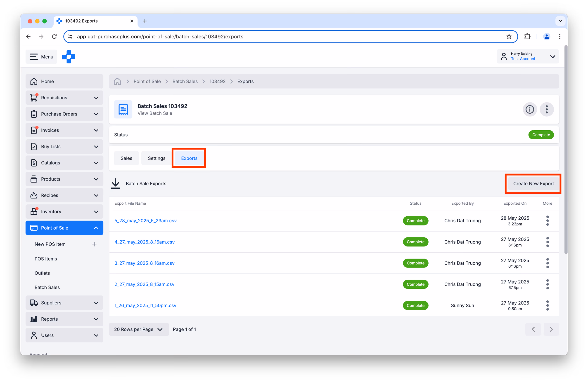This screenshot has width=588, height=382.
Task: Expand the Invoices menu
Action: [64, 130]
